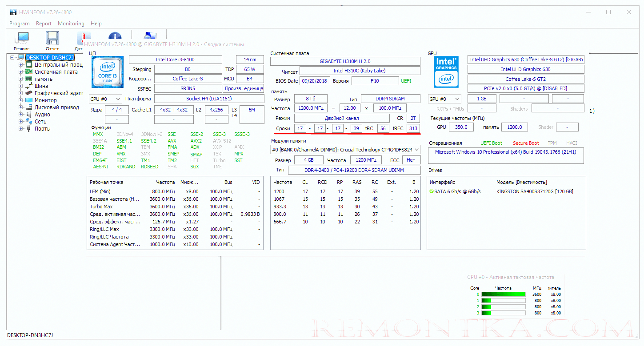Click the Intel Graphics GPU logo
The image size is (644, 346).
click(x=446, y=72)
